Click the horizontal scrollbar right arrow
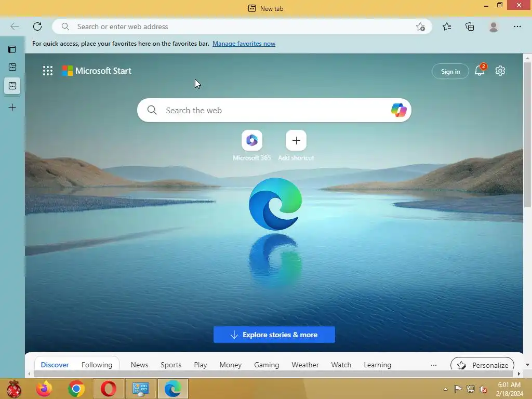The image size is (532, 399). click(519, 374)
